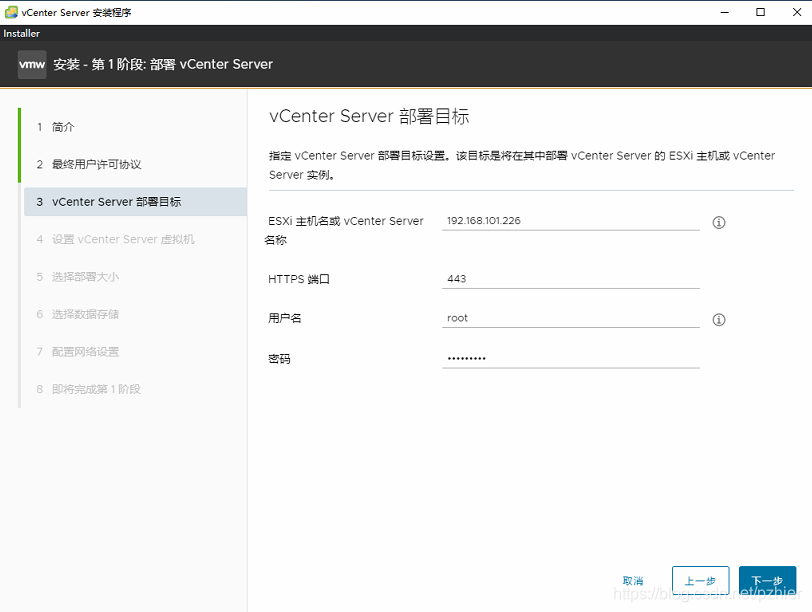
Task: Select step 4 设置 vCenter Server 虚拟机
Action: pyautogui.click(x=115, y=239)
